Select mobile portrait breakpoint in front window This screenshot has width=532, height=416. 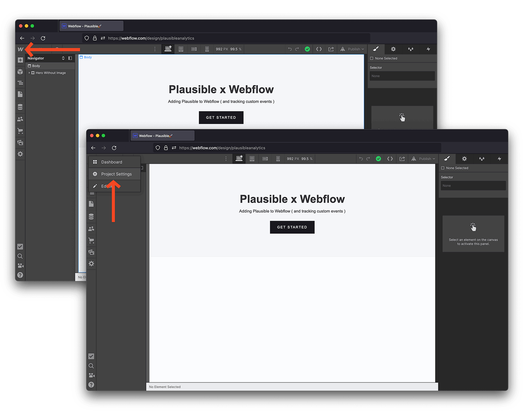pyautogui.click(x=278, y=159)
